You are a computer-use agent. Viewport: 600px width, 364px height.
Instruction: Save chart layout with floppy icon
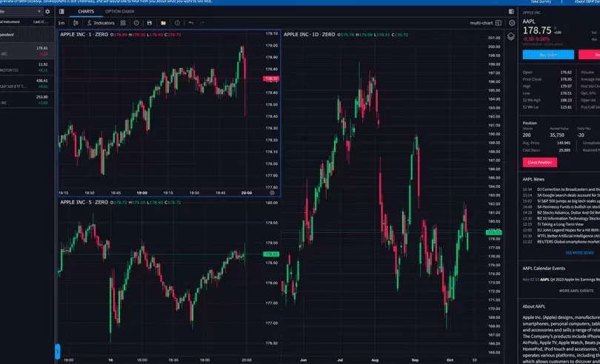pos(150,23)
